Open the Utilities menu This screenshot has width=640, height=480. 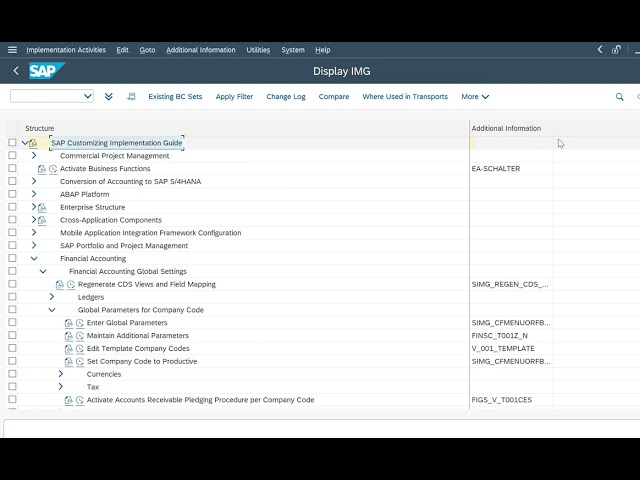pos(258,50)
